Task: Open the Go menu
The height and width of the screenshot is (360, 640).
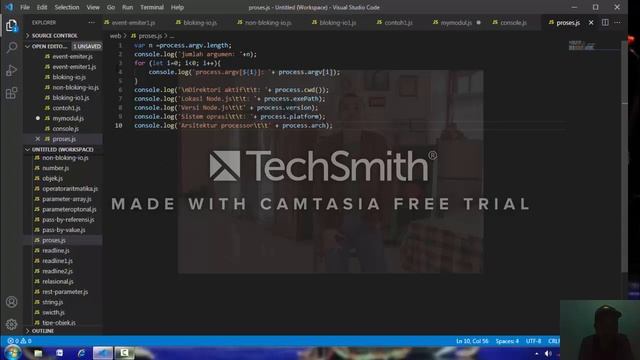Action: pyautogui.click(x=111, y=7)
